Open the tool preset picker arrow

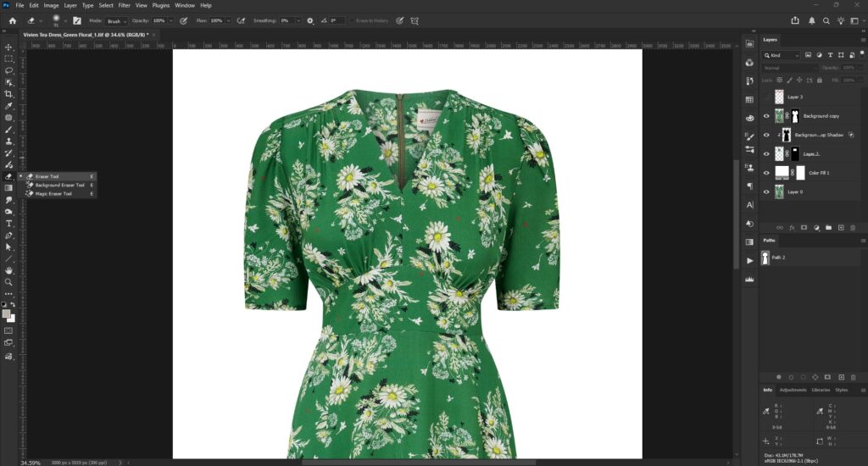click(41, 21)
